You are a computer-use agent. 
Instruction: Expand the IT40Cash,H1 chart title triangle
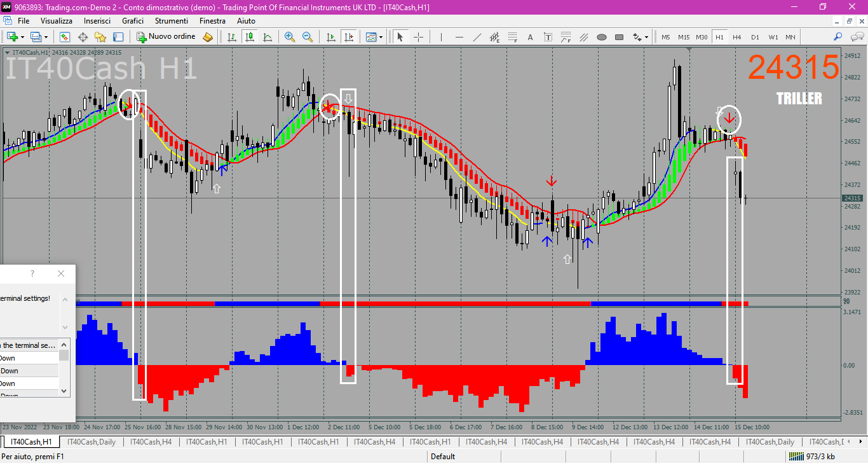(x=7, y=53)
